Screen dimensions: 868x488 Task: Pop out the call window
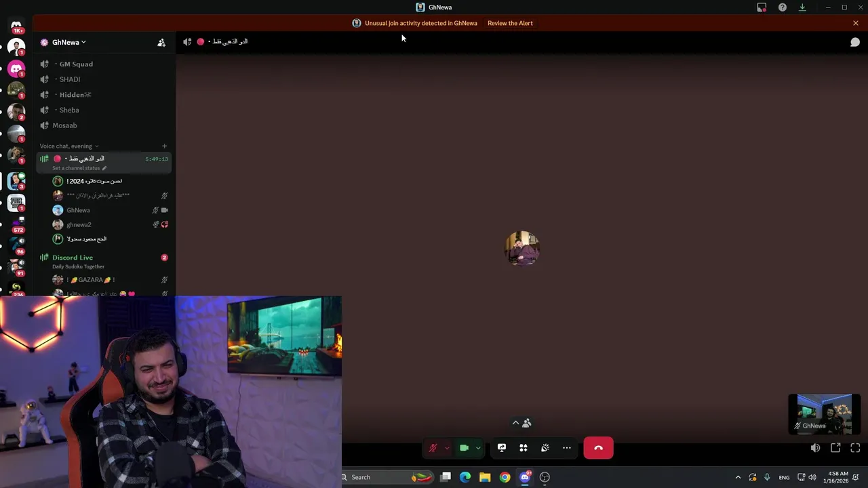click(835, 448)
